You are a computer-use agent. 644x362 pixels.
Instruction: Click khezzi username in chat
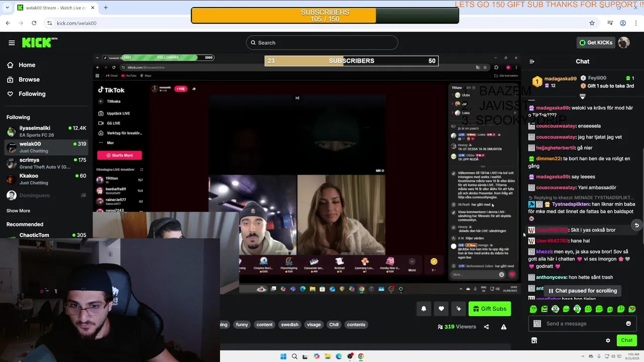544,251
